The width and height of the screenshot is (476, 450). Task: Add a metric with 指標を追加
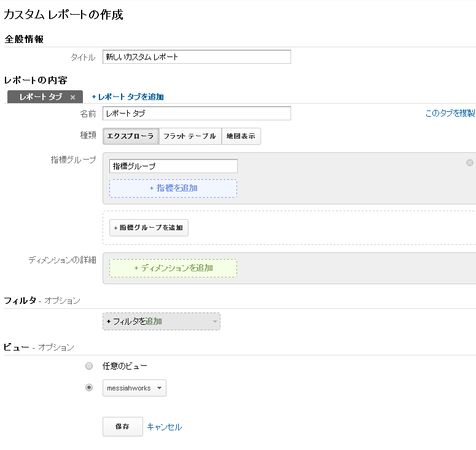[173, 188]
